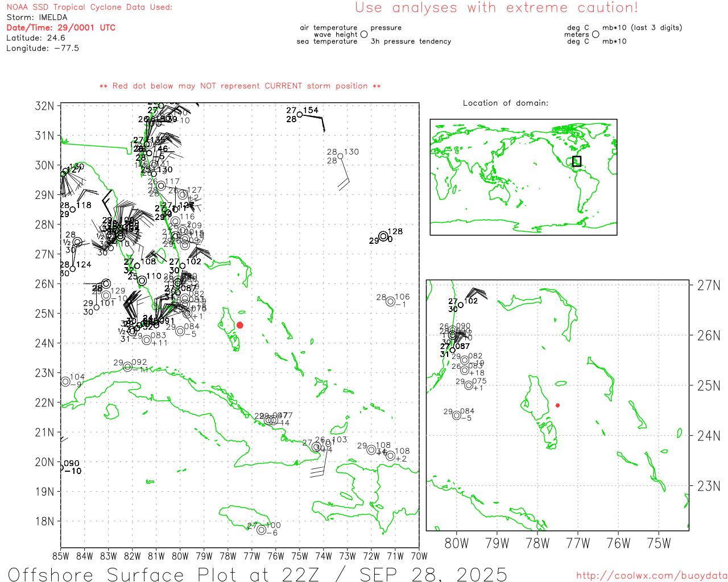The width and height of the screenshot is (728, 582).
Task: Select the buoy station circle with pressure 130 near 73W
Action: click(340, 156)
